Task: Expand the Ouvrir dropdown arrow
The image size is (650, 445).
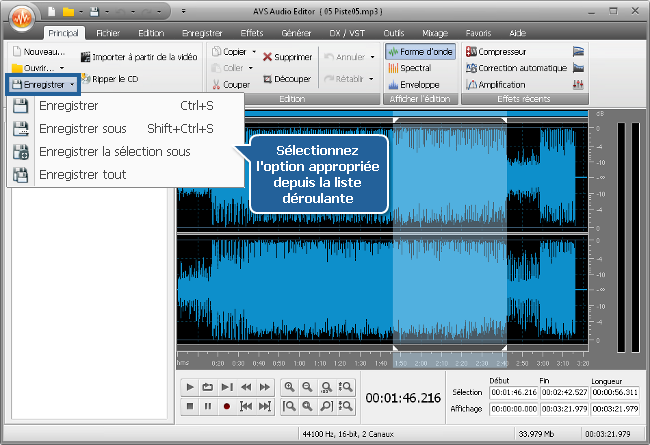Action: [62, 68]
